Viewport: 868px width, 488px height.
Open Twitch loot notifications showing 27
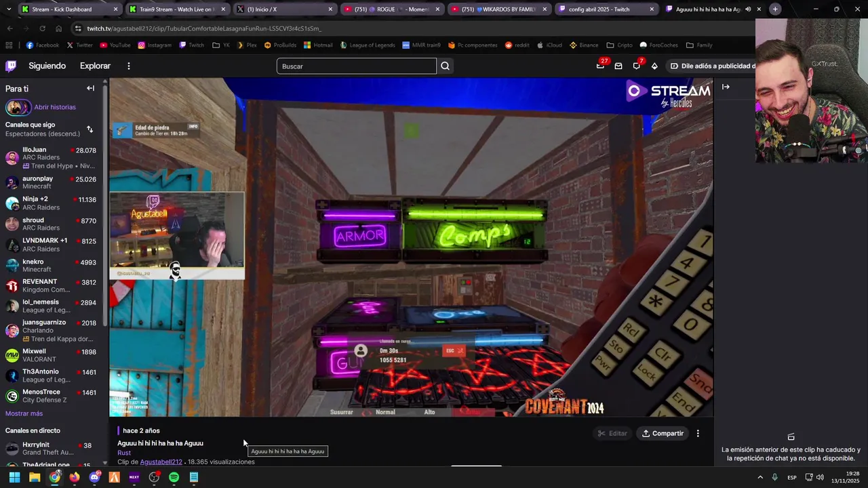(600, 66)
